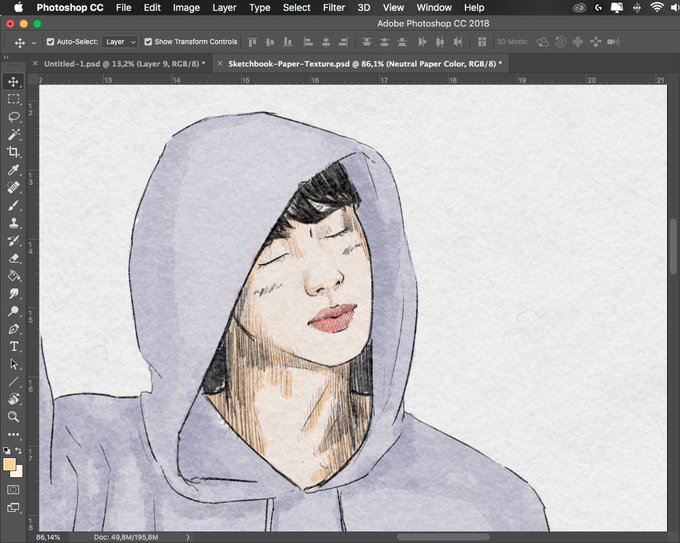Viewport: 680px width, 543px height.
Task: Change screen mode from toolbox
Action: pyautogui.click(x=13, y=507)
